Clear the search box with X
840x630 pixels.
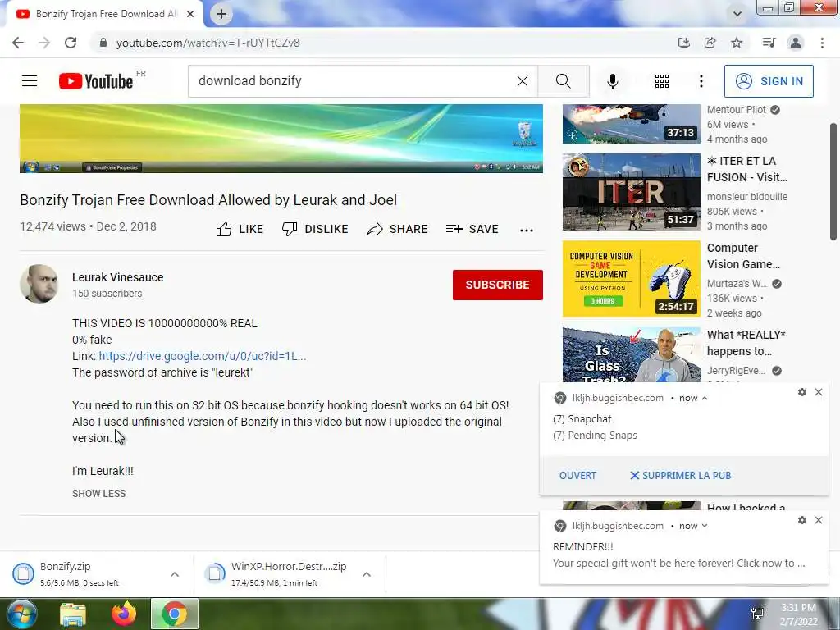tap(523, 81)
